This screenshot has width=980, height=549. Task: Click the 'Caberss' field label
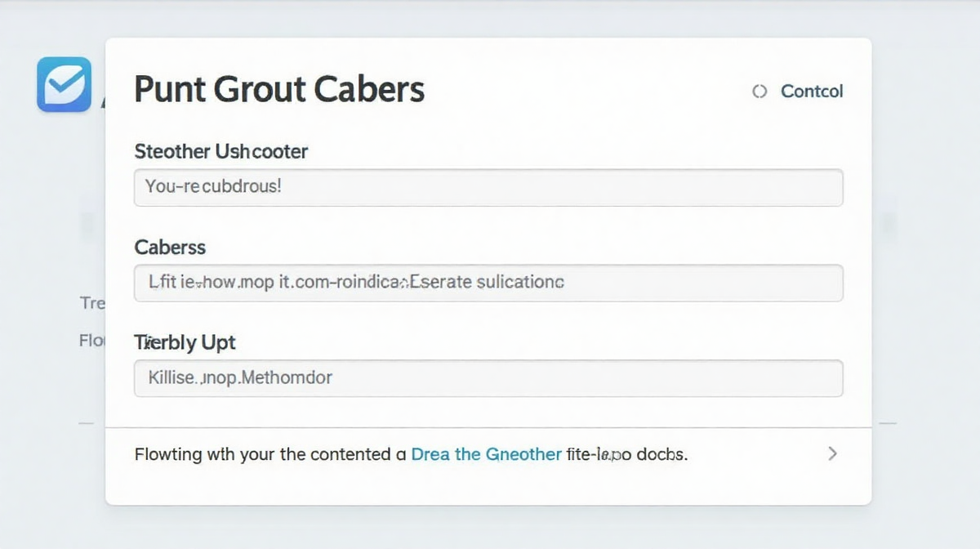[x=170, y=247]
